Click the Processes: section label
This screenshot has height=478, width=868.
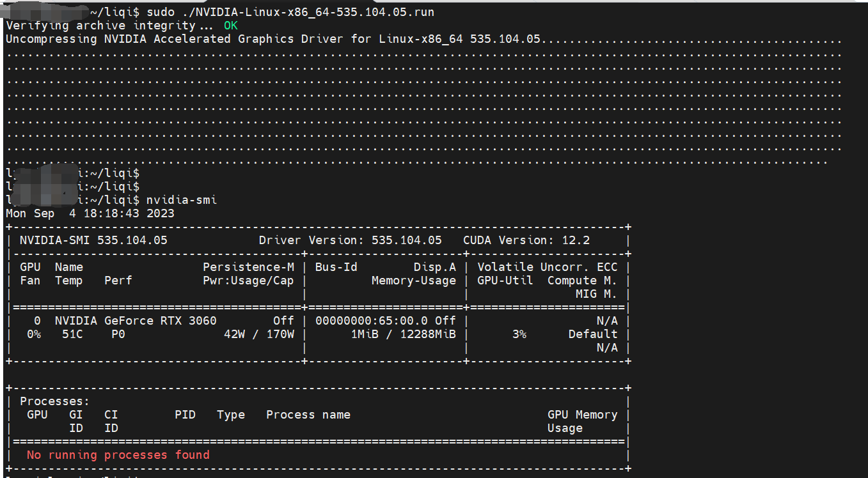click(x=55, y=401)
